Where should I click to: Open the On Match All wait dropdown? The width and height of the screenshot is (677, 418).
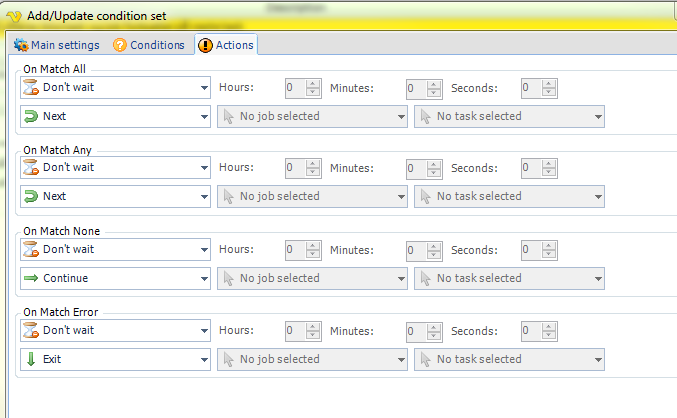tap(203, 88)
